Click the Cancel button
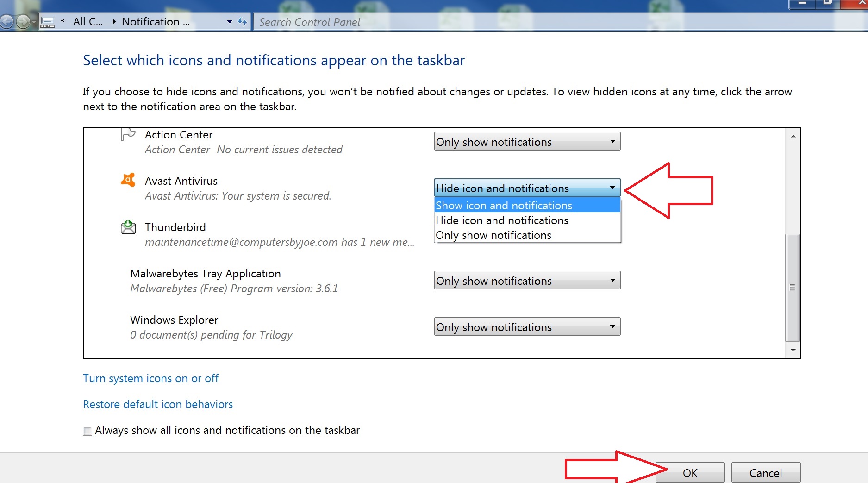The image size is (868, 483). click(x=766, y=473)
